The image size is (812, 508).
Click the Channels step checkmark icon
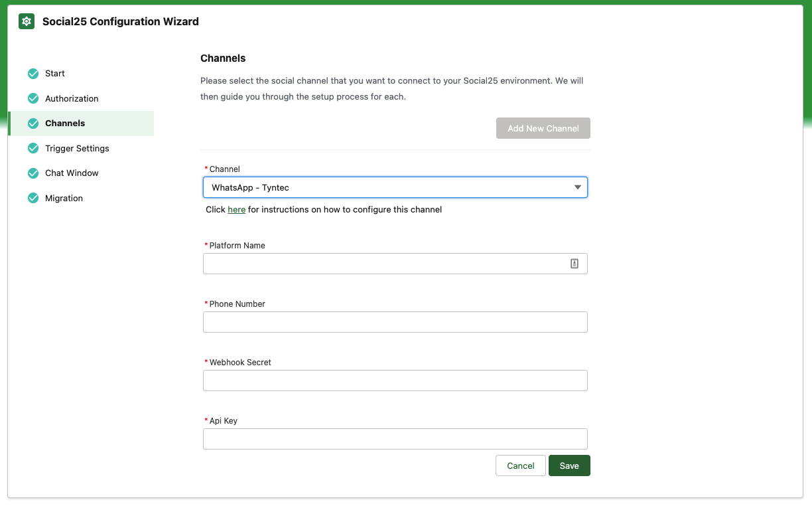tap(33, 124)
